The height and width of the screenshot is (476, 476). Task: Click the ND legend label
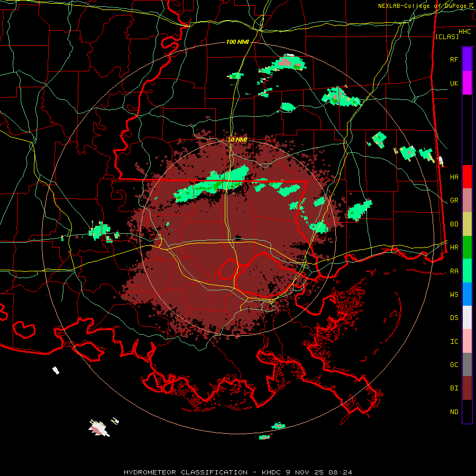tap(454, 412)
